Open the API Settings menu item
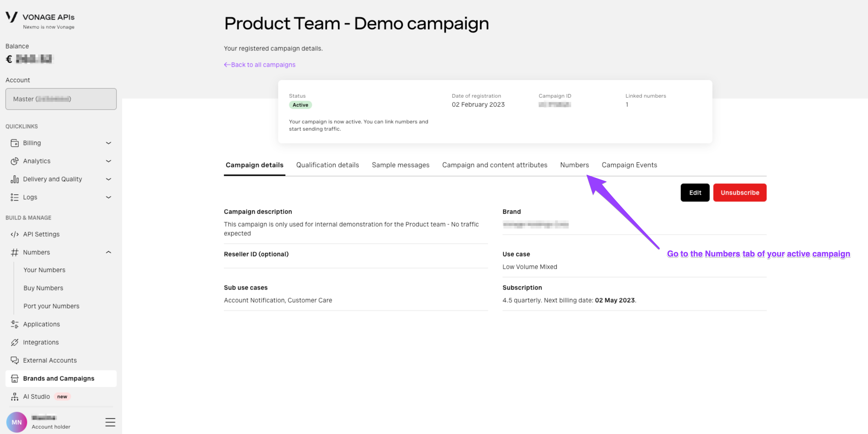 click(x=61, y=234)
